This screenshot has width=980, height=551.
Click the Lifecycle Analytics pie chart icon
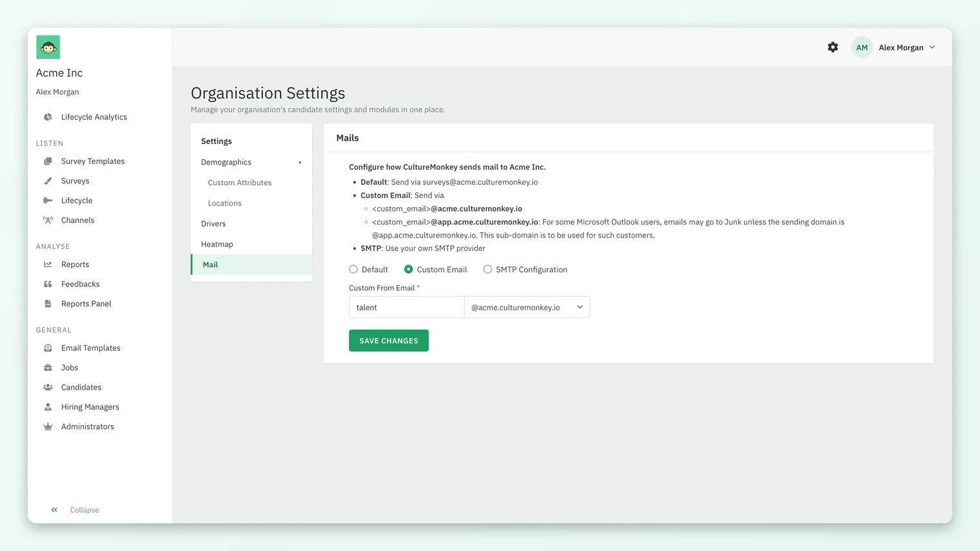click(x=48, y=117)
